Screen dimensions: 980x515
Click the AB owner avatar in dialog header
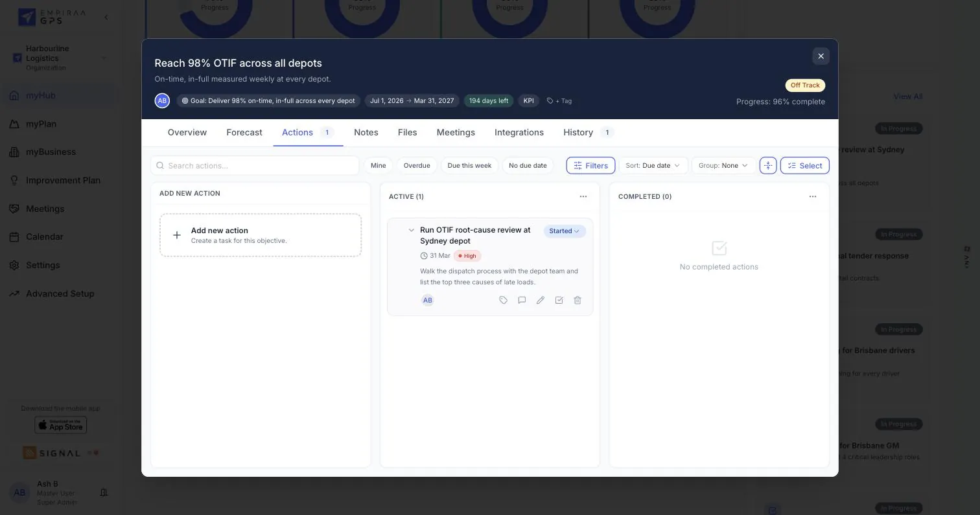coord(162,100)
